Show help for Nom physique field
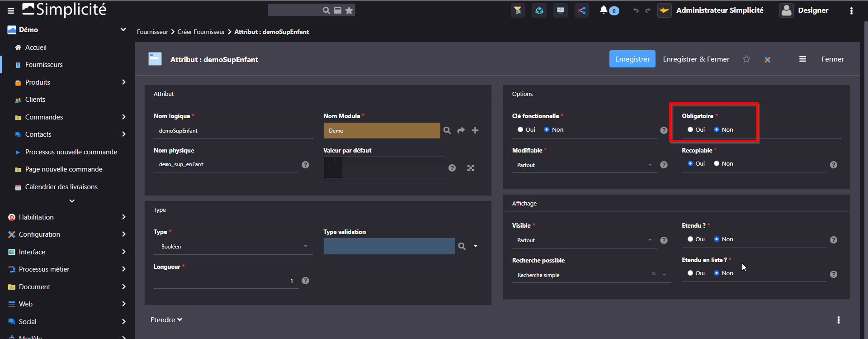The height and width of the screenshot is (339, 868). (x=306, y=165)
